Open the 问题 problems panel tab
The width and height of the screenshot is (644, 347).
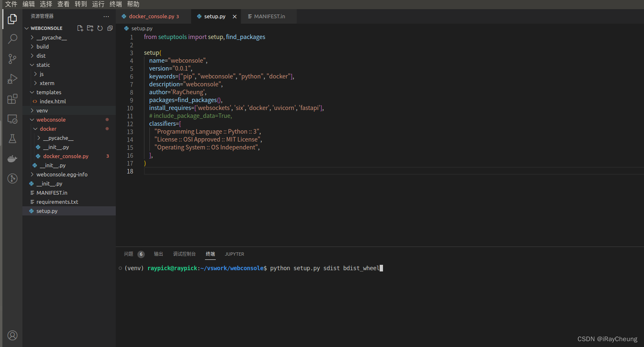tap(129, 254)
